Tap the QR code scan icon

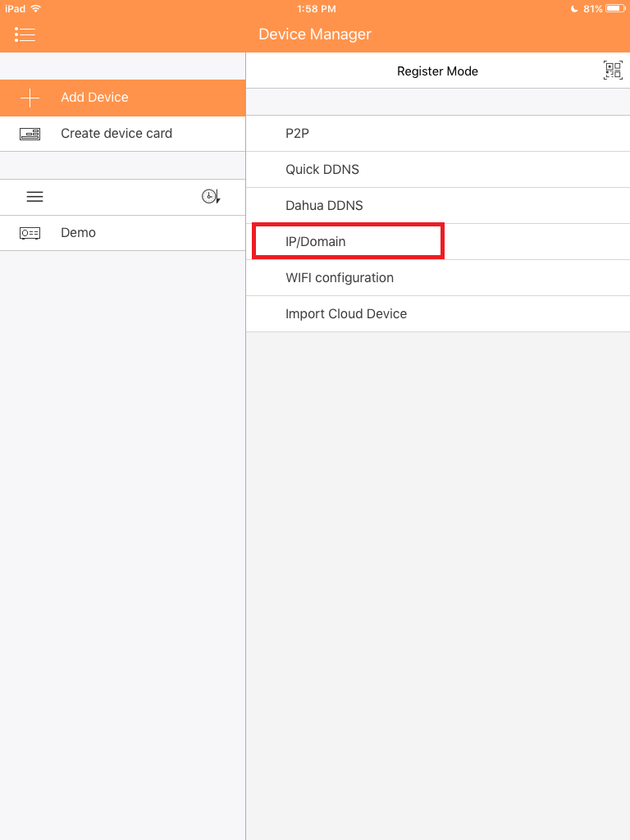(x=612, y=71)
